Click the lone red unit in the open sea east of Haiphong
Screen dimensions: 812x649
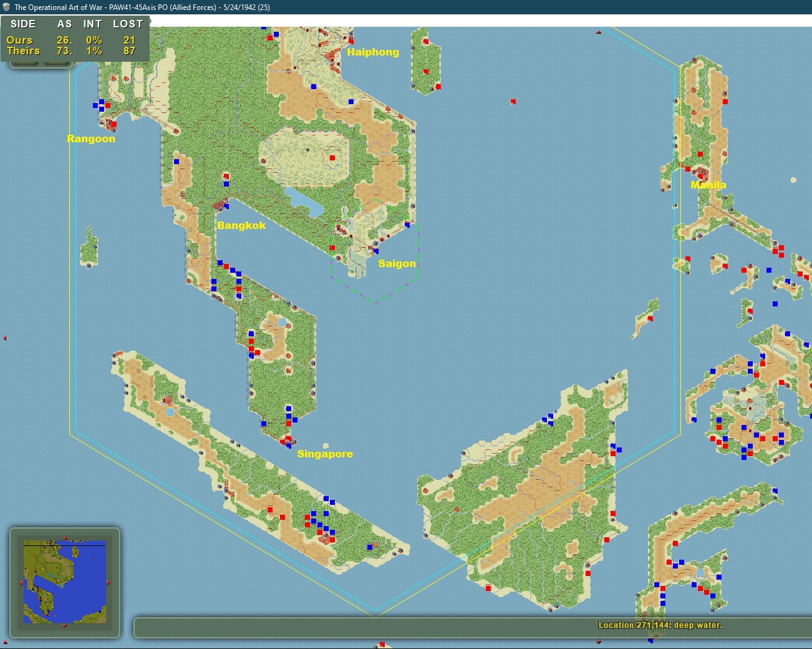click(513, 101)
